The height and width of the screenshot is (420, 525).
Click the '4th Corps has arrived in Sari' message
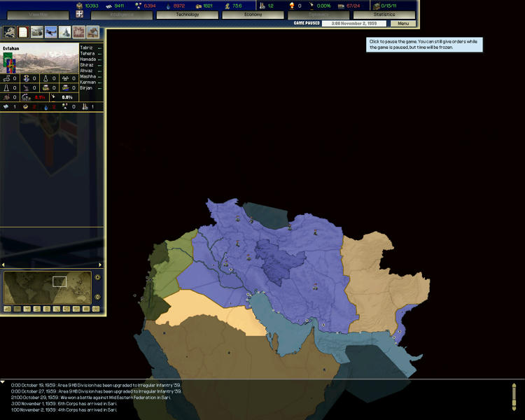pyautogui.click(x=64, y=410)
